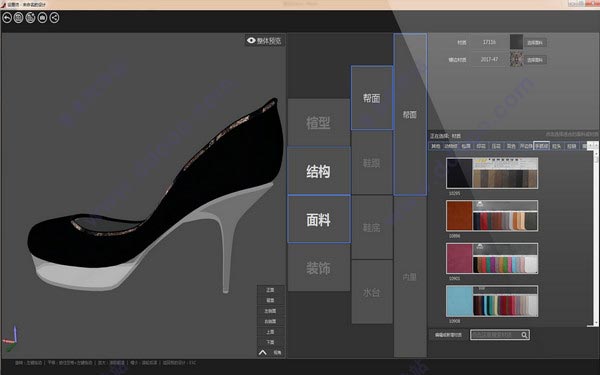The height and width of the screenshot is (375, 600).
Task: Pick the light blue material swatch 10908
Action: (492, 301)
